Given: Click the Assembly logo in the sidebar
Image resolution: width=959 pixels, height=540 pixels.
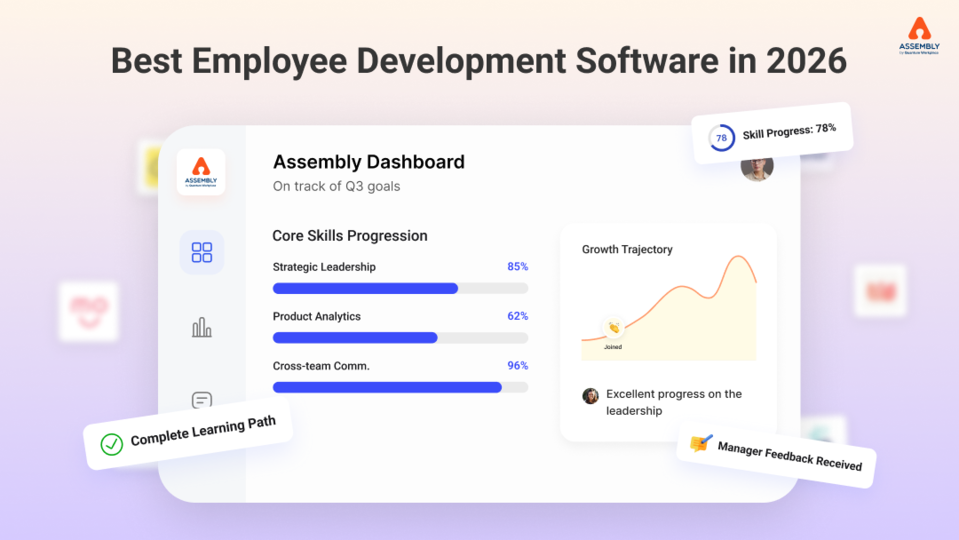Looking at the screenshot, I should click(201, 172).
